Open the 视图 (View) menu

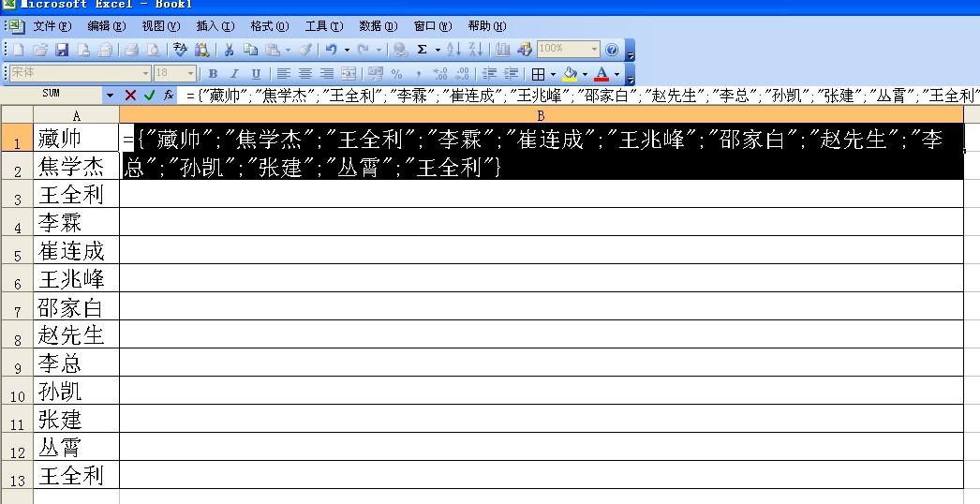pyautogui.click(x=161, y=25)
